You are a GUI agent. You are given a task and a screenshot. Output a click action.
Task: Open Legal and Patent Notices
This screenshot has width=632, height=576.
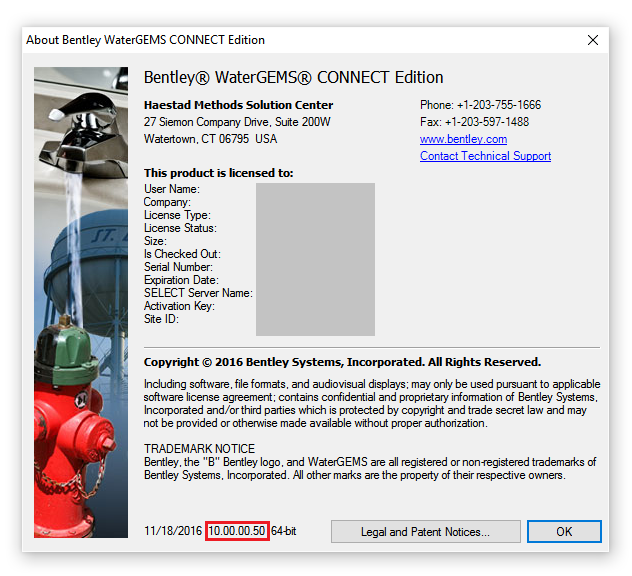426,531
